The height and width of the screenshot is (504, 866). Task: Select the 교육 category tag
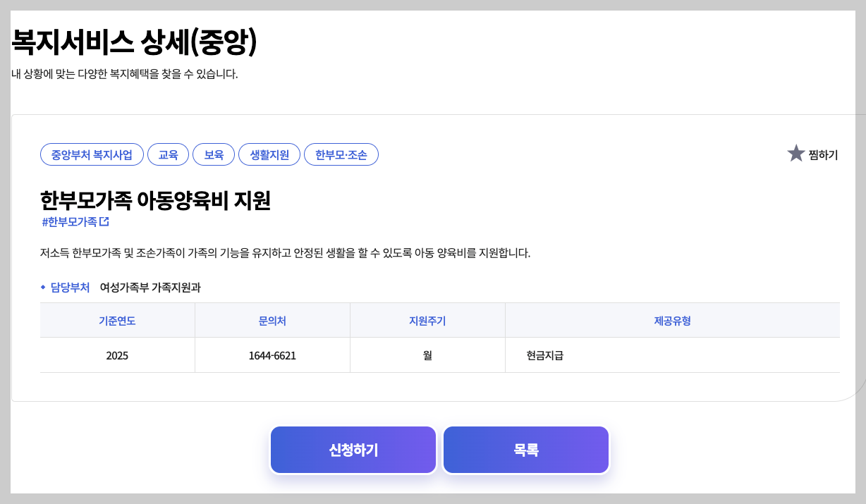point(168,154)
